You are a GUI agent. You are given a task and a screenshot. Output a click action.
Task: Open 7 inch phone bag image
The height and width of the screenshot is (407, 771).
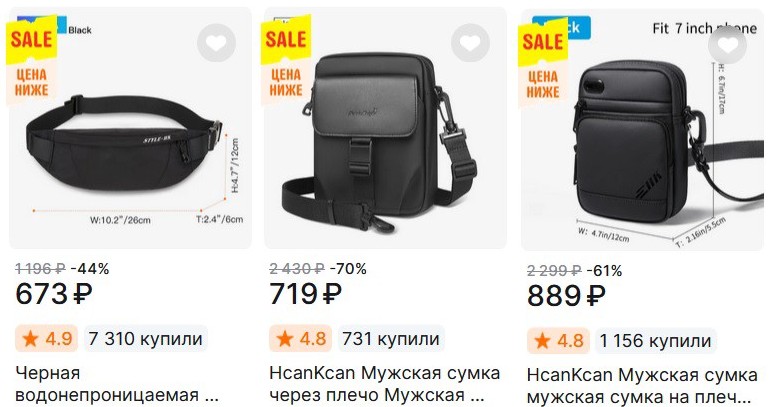(x=642, y=130)
